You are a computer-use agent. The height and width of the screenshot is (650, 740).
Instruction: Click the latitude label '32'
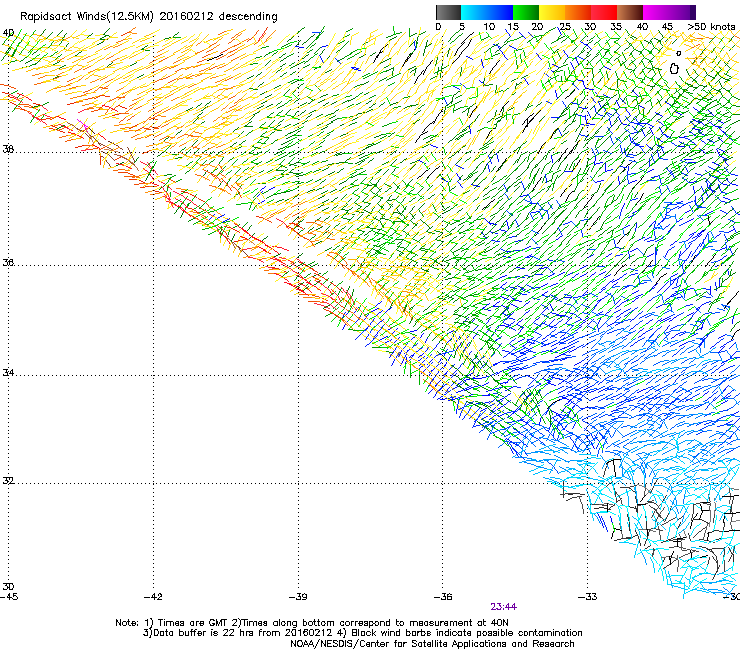pyautogui.click(x=8, y=481)
